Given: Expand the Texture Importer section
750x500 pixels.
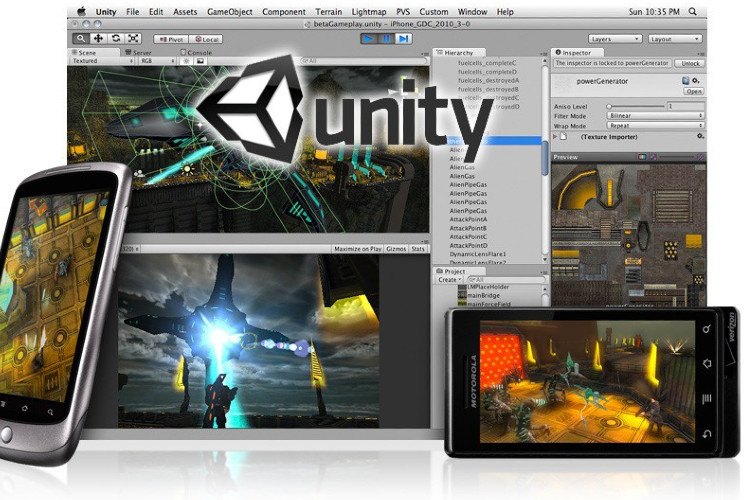Looking at the screenshot, I should [x=555, y=137].
